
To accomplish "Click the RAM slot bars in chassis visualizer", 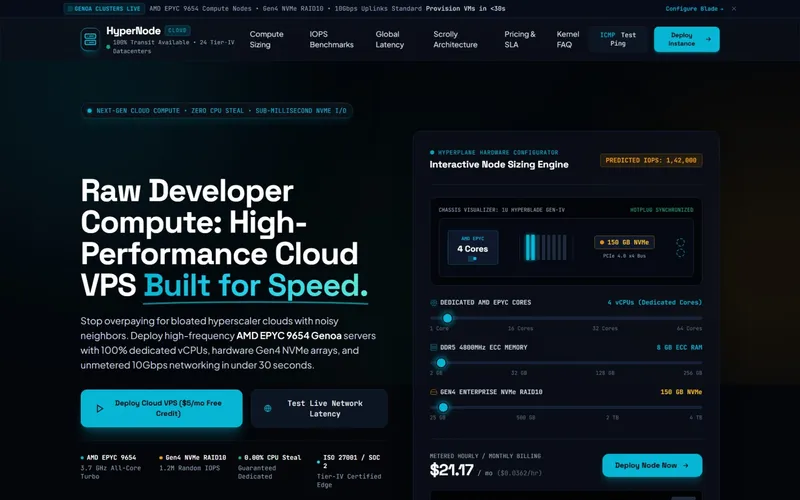I will [x=545, y=247].
